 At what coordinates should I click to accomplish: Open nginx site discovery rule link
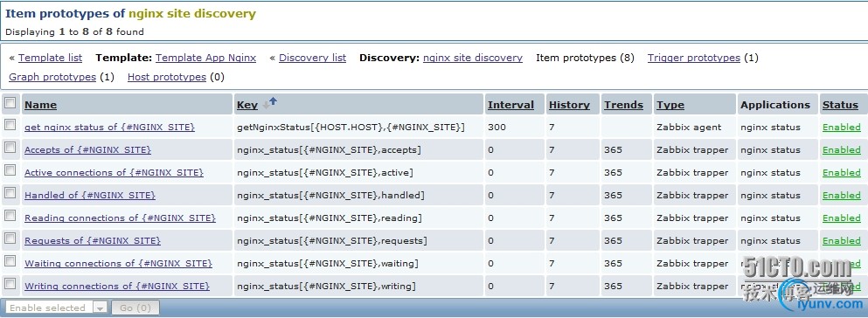[473, 58]
